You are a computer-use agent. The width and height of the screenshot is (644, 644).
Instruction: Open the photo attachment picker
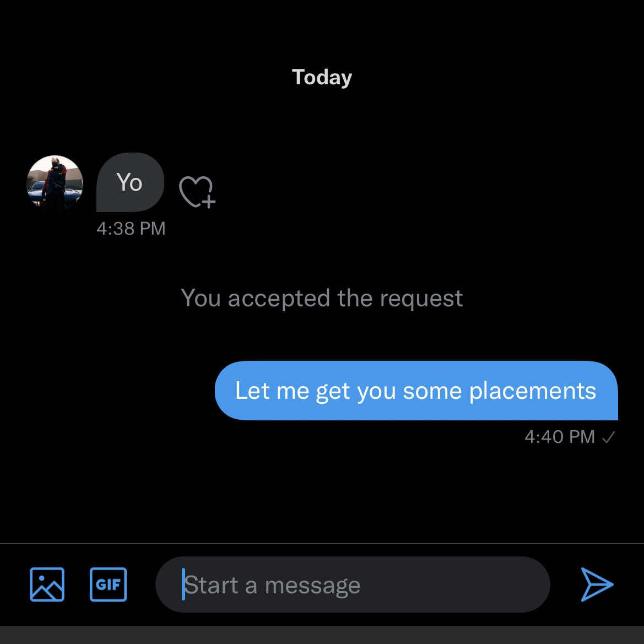pyautogui.click(x=47, y=584)
